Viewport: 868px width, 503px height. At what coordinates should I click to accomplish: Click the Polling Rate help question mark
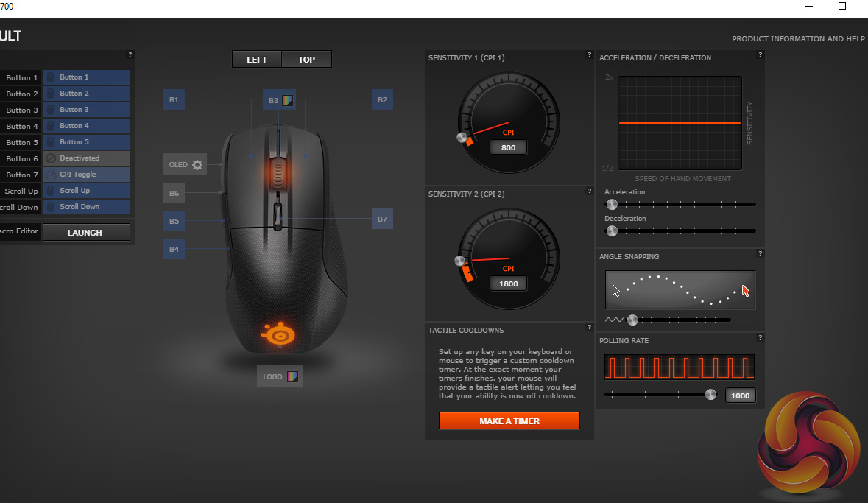(x=760, y=337)
